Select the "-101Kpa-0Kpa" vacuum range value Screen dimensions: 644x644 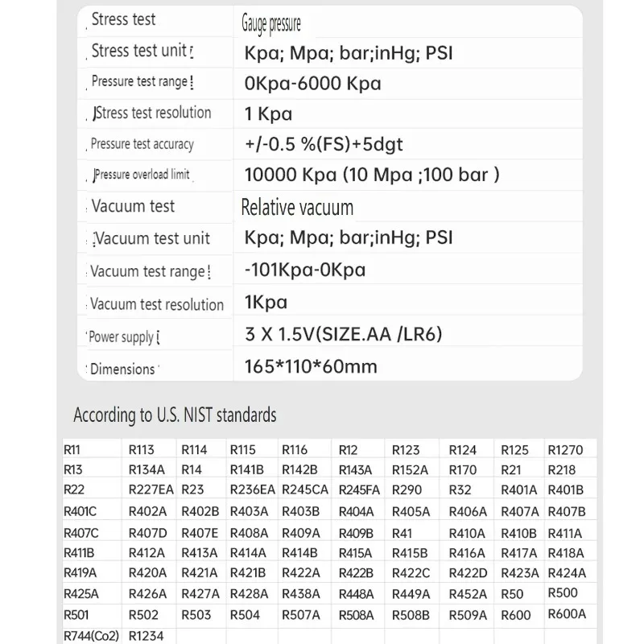[x=304, y=270]
